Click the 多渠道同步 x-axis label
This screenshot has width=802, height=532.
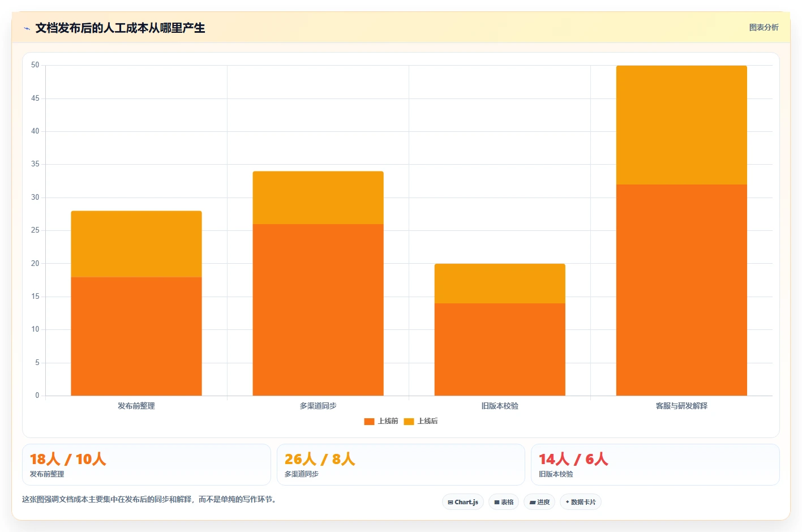pyautogui.click(x=318, y=406)
